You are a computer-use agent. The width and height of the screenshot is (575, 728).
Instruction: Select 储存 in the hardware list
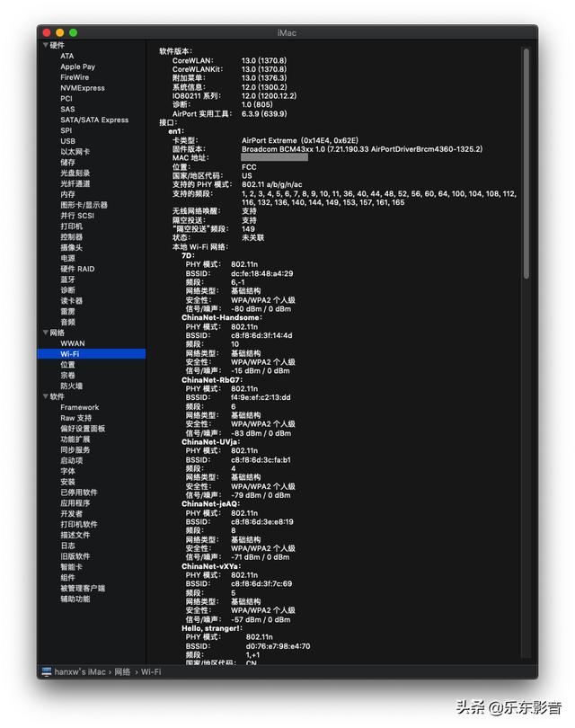[67, 163]
